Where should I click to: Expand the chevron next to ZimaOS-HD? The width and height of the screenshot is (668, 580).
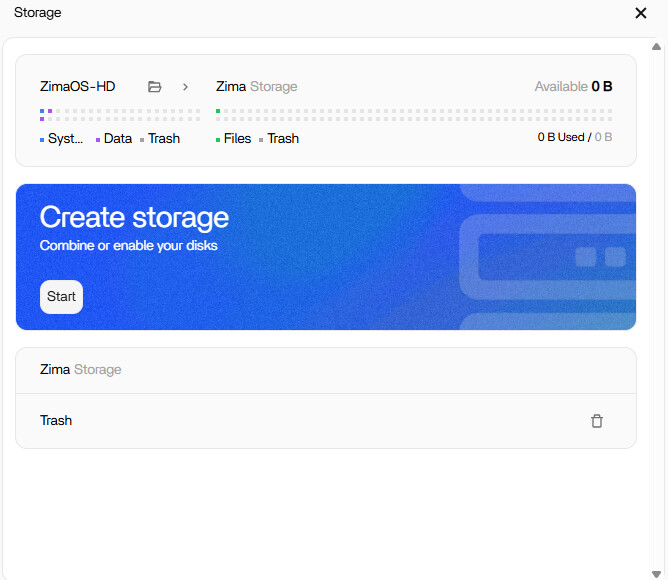[x=185, y=87]
